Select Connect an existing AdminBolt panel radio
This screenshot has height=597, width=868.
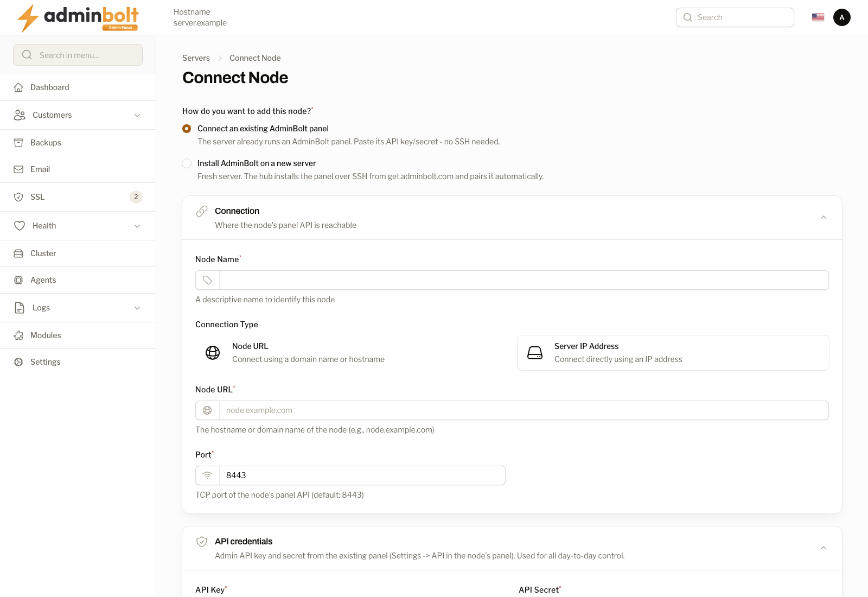point(187,129)
